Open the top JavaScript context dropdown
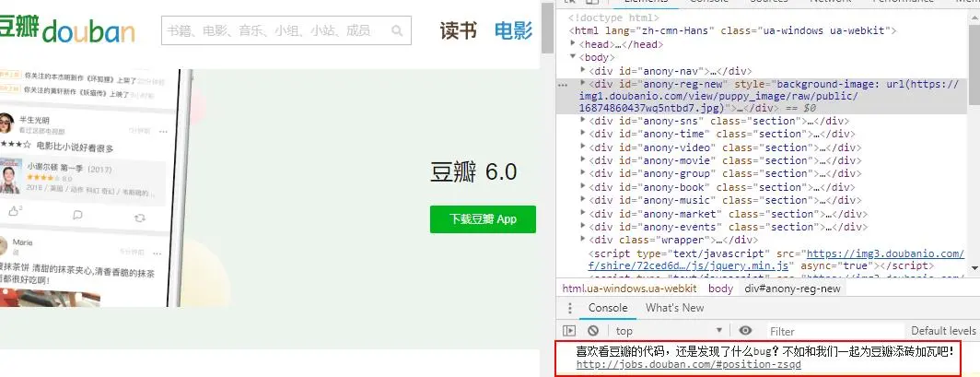This screenshot has width=980, height=377. pos(670,331)
